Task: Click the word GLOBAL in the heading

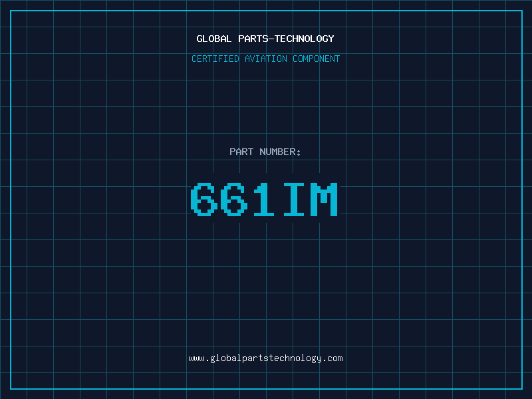Action: pyautogui.click(x=214, y=39)
